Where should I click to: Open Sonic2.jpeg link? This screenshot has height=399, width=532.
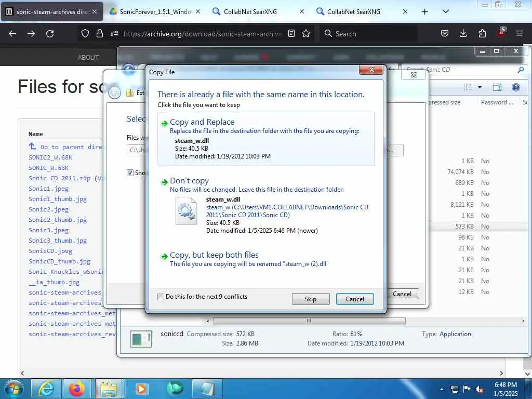click(48, 209)
